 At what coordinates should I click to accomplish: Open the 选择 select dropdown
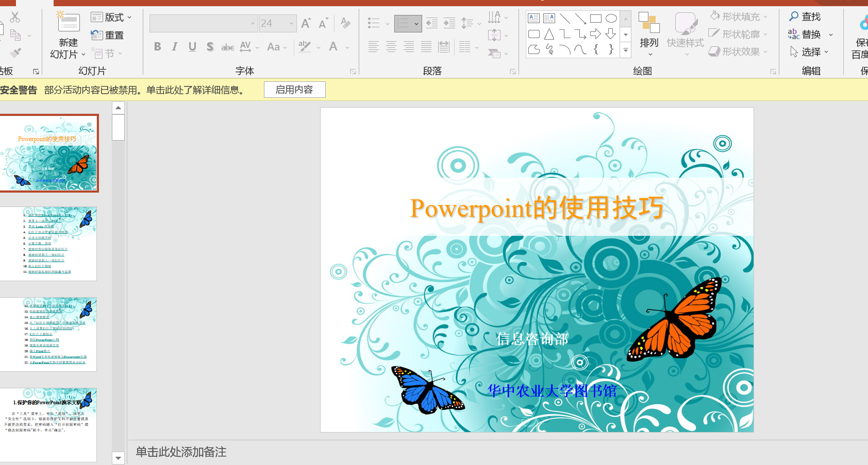809,51
